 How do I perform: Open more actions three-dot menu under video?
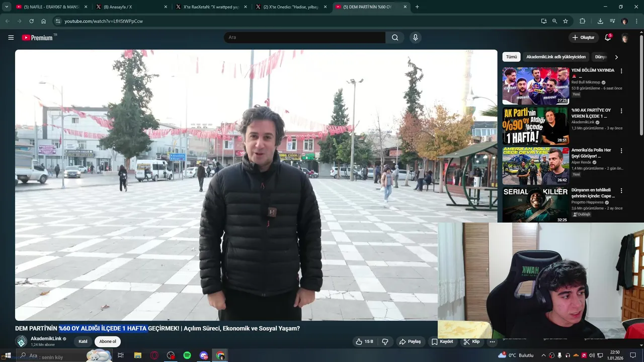coord(492,341)
